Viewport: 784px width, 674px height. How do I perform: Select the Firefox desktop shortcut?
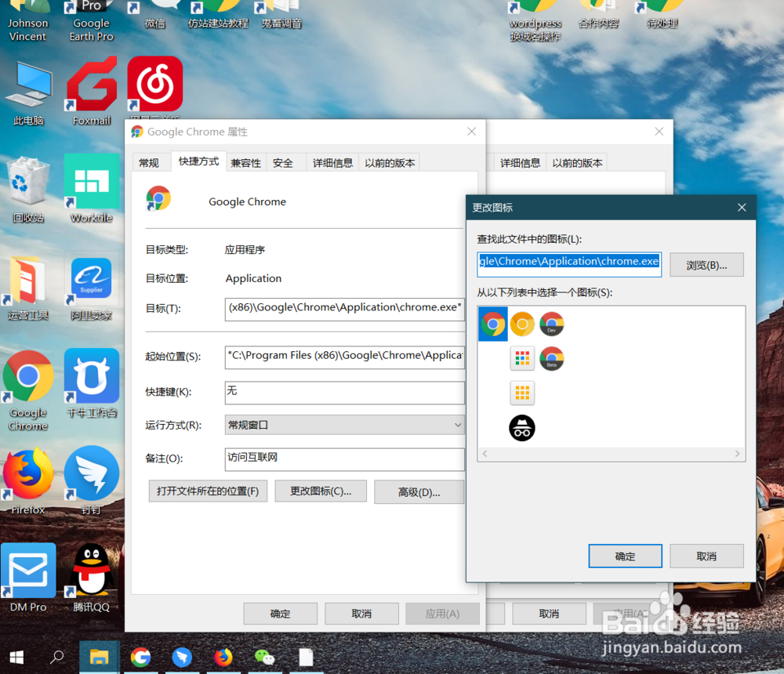(28, 481)
